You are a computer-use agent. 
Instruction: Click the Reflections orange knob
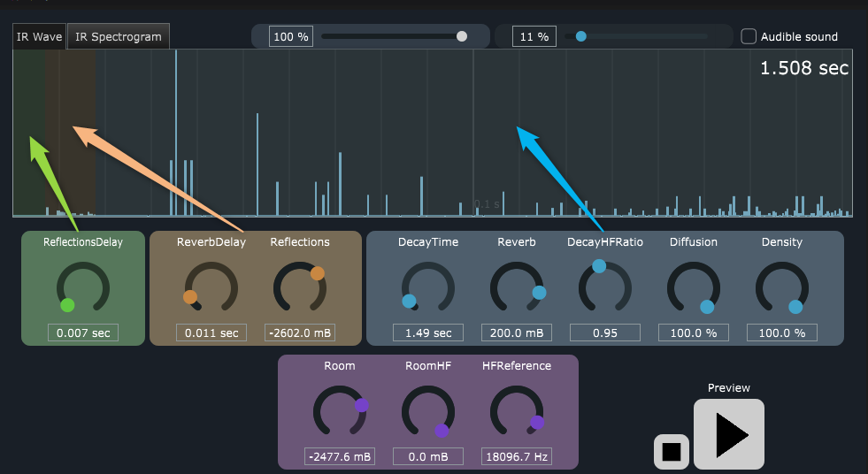point(299,289)
